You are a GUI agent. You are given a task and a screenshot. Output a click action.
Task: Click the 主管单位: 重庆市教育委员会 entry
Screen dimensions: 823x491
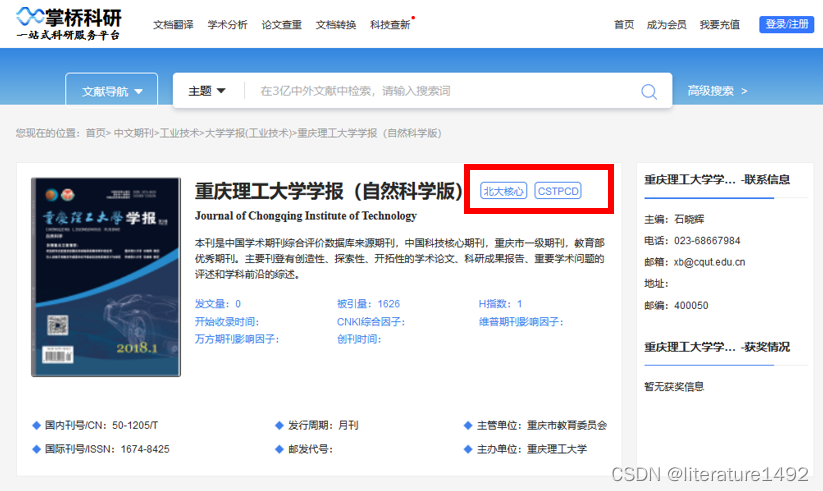point(535,425)
